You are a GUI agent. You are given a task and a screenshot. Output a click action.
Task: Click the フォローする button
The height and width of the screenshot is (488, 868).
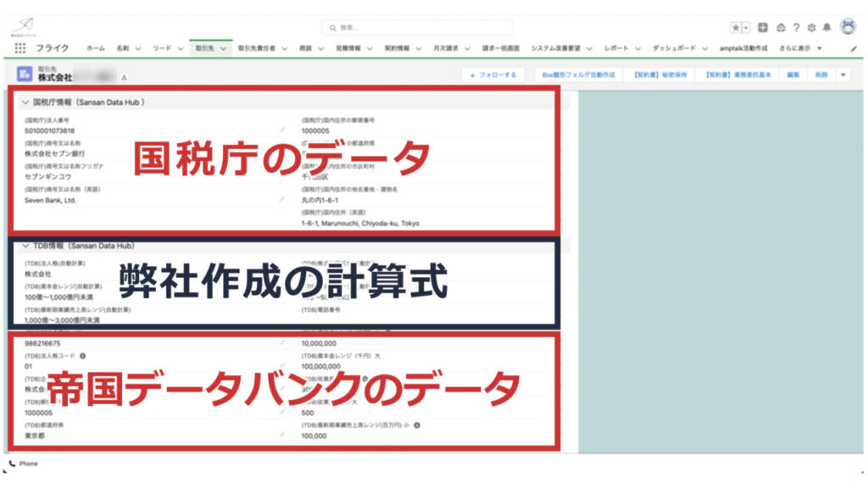point(492,75)
